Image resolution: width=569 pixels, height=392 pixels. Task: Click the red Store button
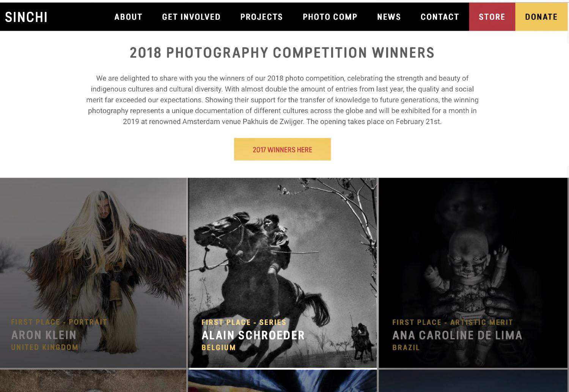(x=492, y=17)
